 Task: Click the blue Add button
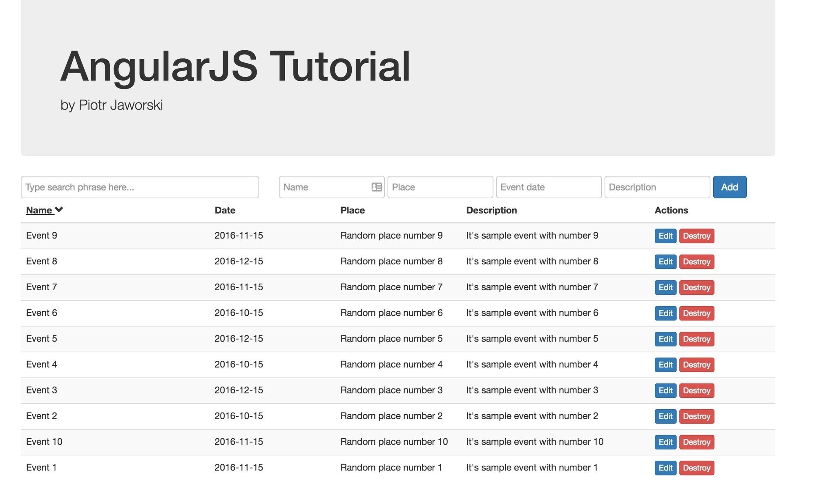pyautogui.click(x=730, y=187)
